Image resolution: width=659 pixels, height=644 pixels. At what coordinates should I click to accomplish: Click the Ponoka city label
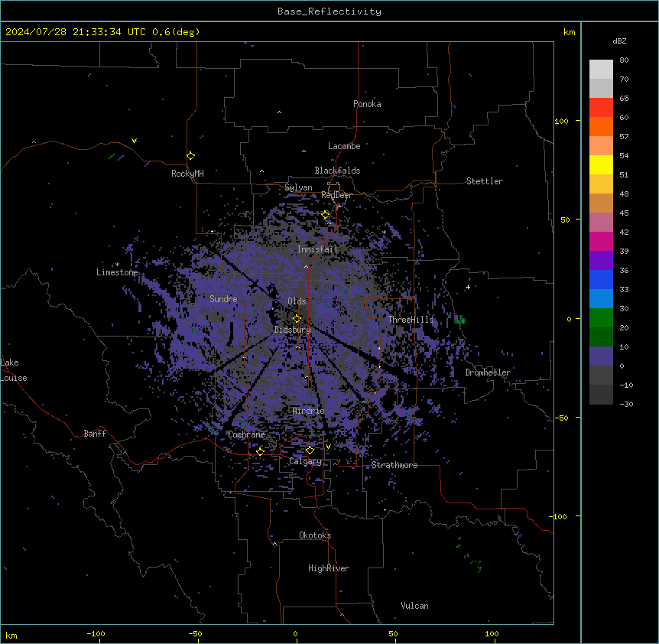pyautogui.click(x=367, y=104)
